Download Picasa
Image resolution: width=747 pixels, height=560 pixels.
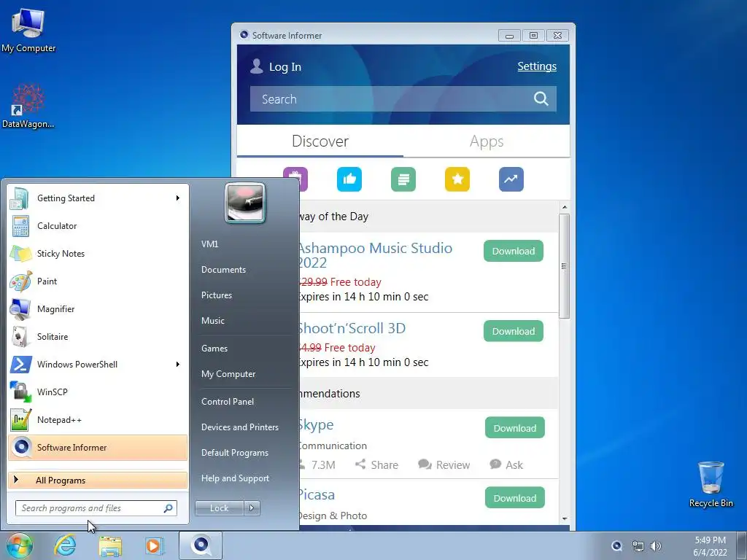(x=514, y=497)
